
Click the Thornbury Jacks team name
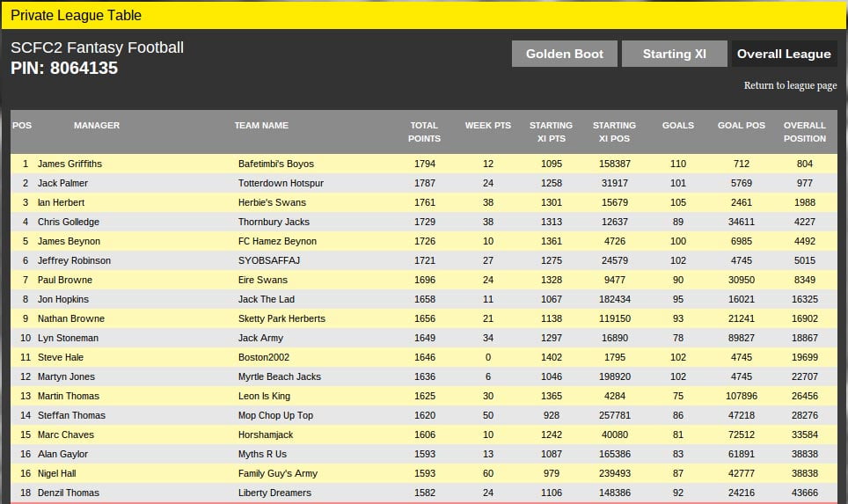(x=274, y=222)
